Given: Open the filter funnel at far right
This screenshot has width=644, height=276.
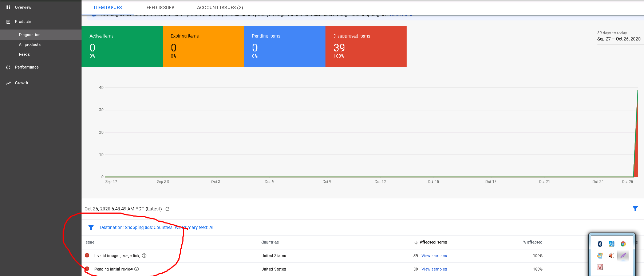Looking at the screenshot, I should [635, 209].
